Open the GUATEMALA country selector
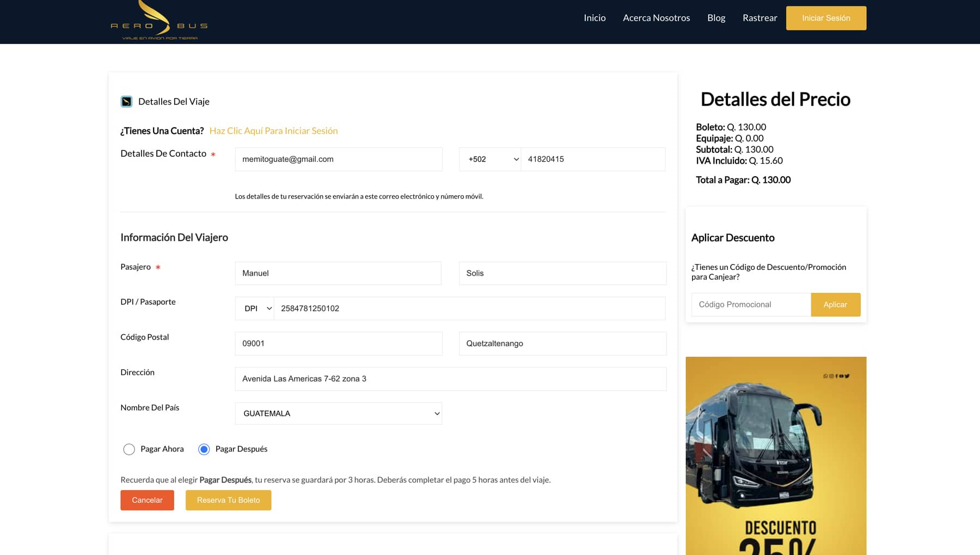Image resolution: width=980 pixels, height=555 pixels. [338, 414]
